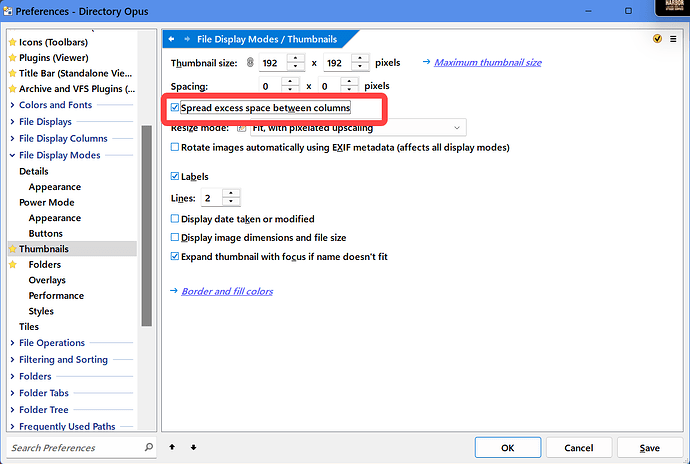The image size is (690, 464).
Task: Expand the Filtering and Sorting category
Action: click(12, 359)
